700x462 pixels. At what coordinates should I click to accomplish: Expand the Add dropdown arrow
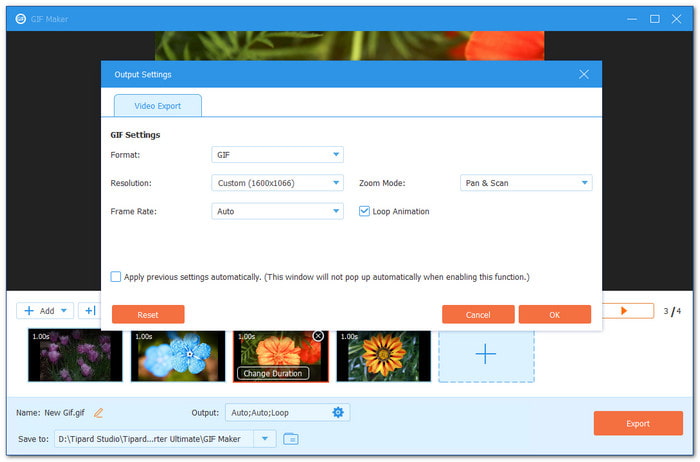pyautogui.click(x=64, y=311)
